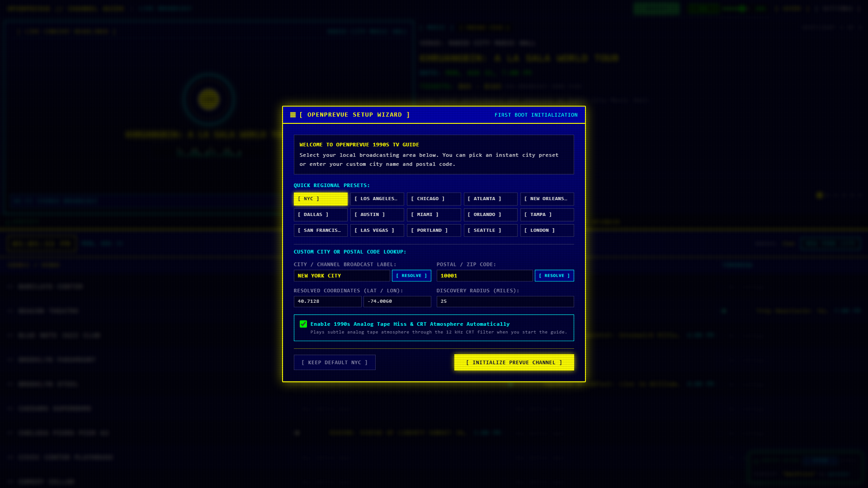Select the Dallas preset
Screen dimensions: 868x488
[321, 215]
